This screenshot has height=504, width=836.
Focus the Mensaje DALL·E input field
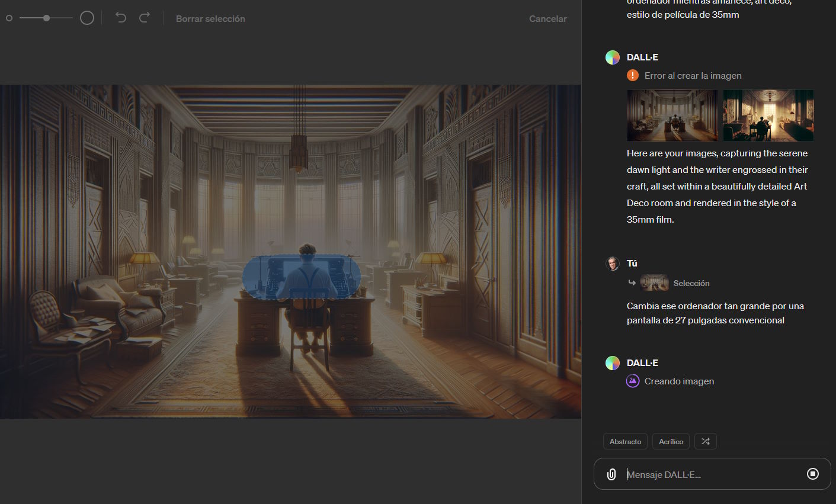coord(711,474)
